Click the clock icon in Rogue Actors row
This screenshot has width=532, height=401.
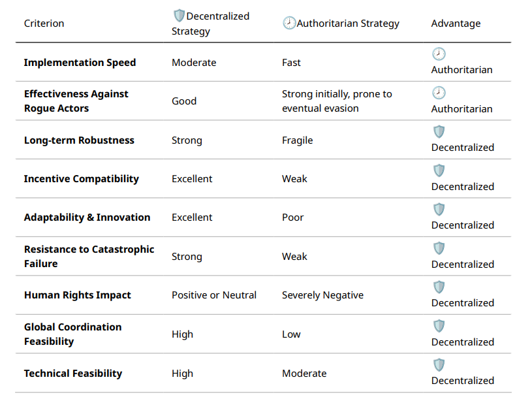[x=439, y=93]
